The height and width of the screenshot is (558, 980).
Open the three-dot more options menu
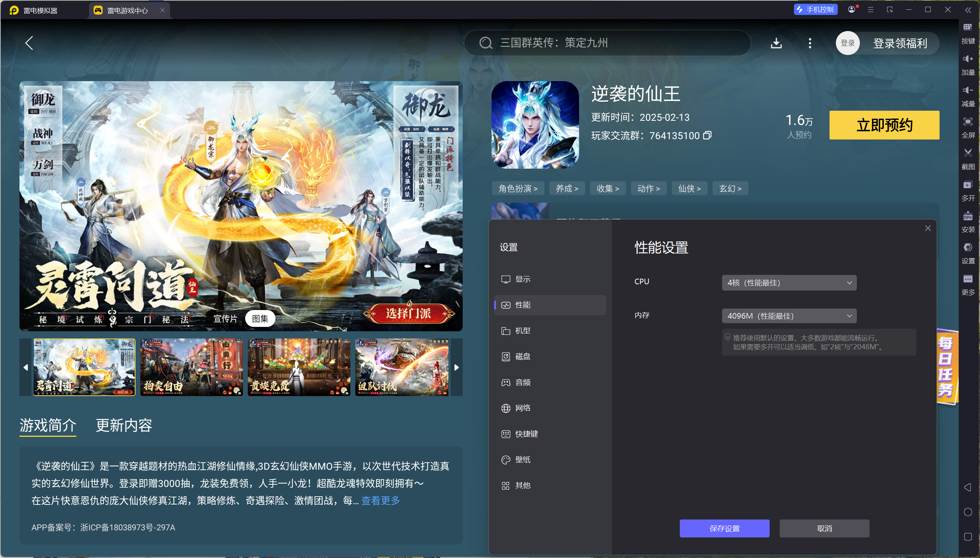click(810, 43)
